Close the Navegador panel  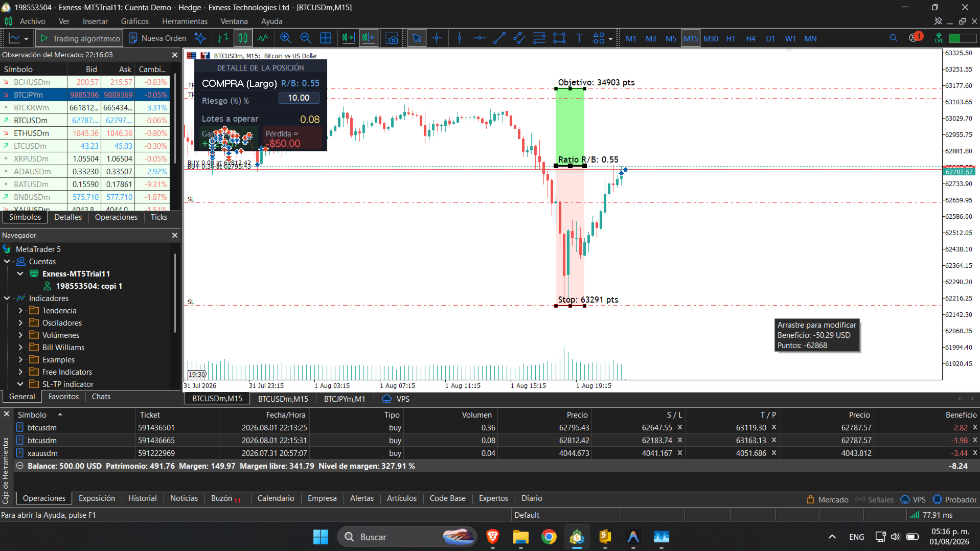point(175,235)
